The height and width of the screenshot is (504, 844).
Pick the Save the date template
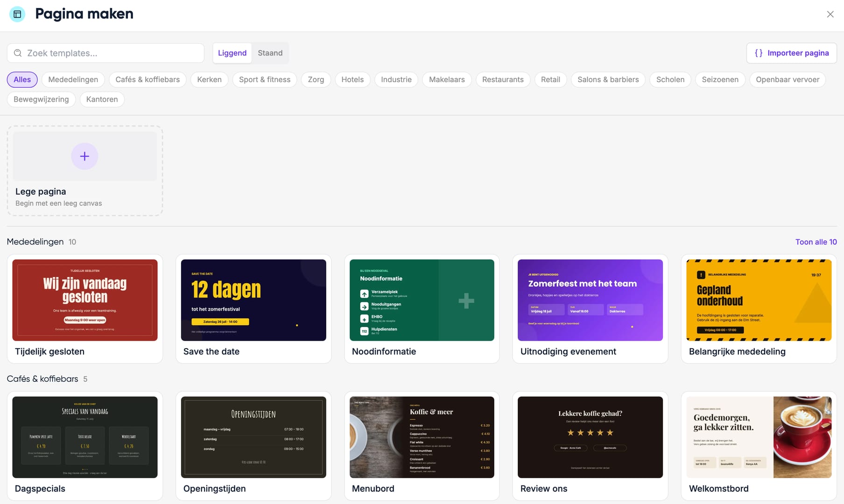(253, 309)
